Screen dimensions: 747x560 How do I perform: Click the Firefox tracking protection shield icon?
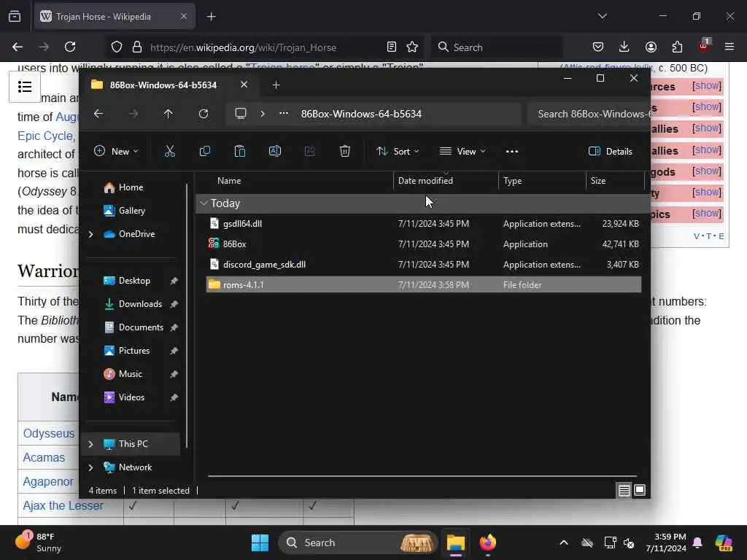(117, 47)
